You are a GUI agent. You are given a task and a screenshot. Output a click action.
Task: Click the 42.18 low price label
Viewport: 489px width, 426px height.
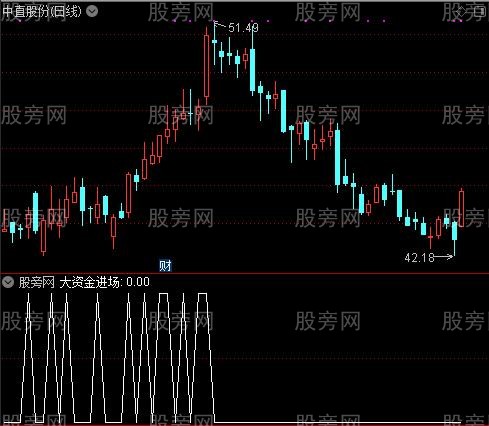(x=419, y=258)
